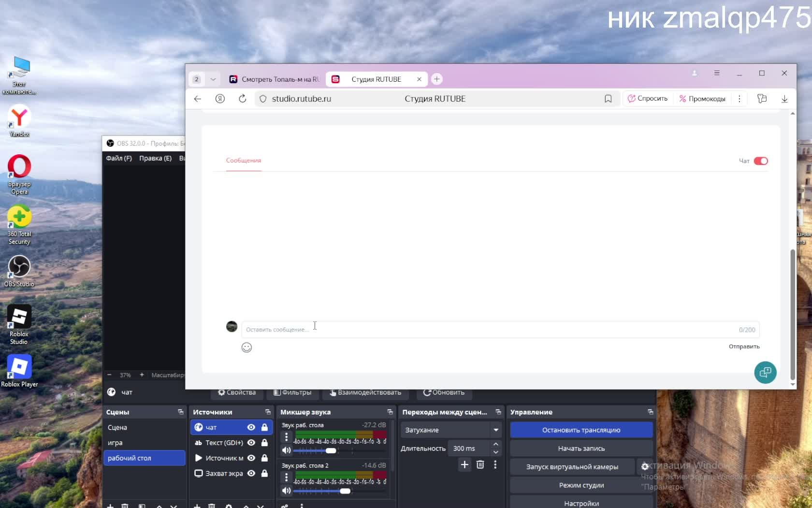Image resolution: width=812 pixels, height=508 pixels.
Task: Click the Оставить сообщение message field
Action: coord(500,329)
